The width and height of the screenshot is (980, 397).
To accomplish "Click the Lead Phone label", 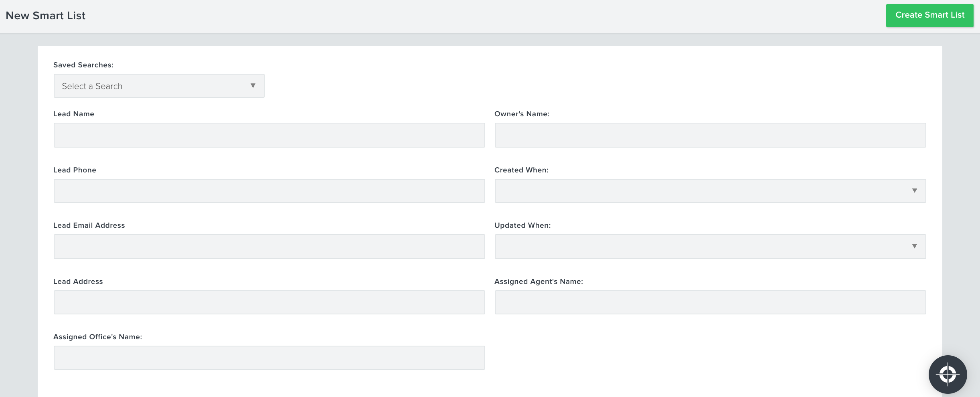I will (75, 170).
